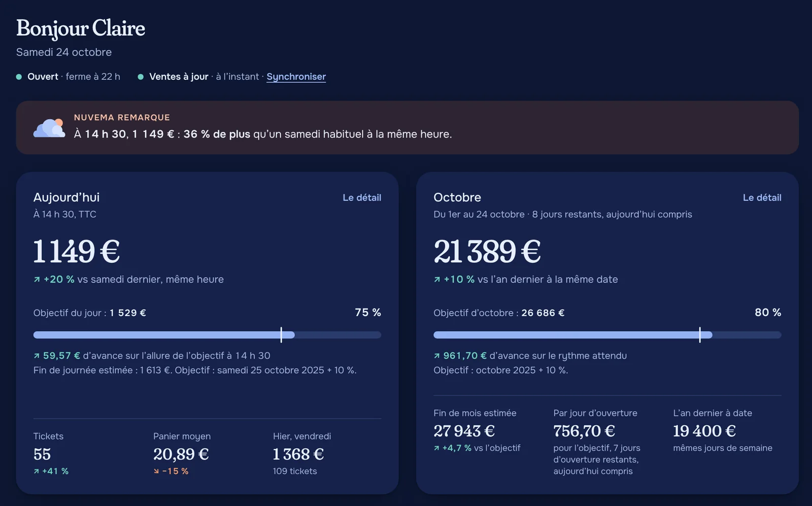Click the green Ouvert status dot
The height and width of the screenshot is (506, 812).
[19, 77]
